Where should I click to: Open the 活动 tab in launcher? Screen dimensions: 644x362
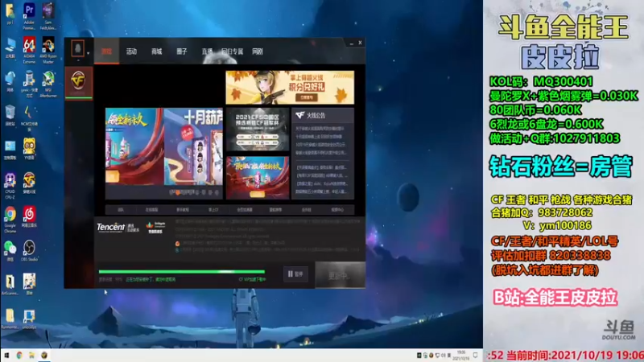coord(131,51)
